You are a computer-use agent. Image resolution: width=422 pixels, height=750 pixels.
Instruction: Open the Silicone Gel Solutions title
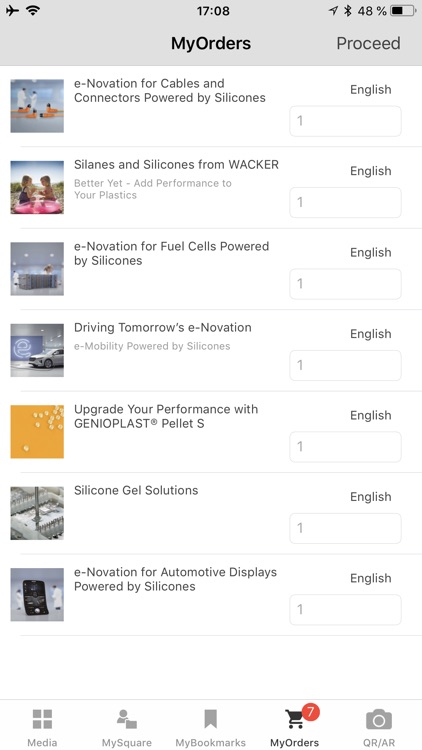point(136,490)
